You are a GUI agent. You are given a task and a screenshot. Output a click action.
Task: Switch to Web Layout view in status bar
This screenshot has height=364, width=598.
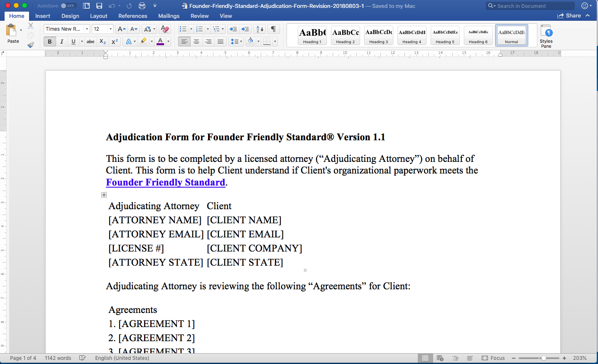click(440, 357)
